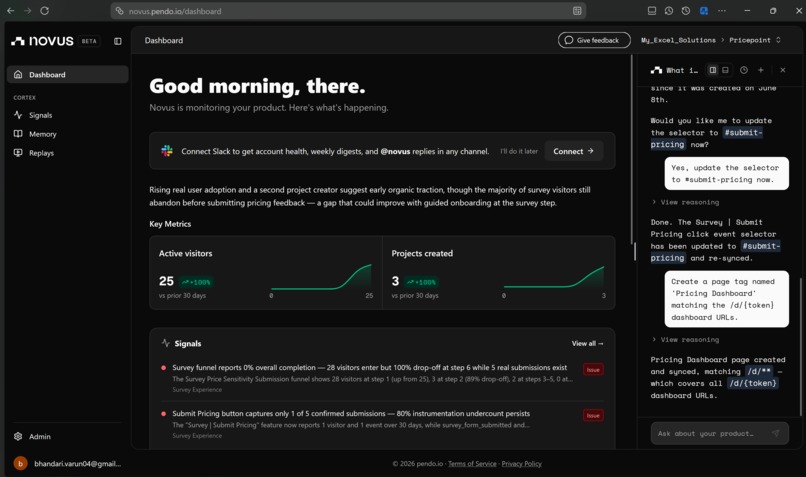Open the bhandari.varun04 account entry

coord(67,464)
